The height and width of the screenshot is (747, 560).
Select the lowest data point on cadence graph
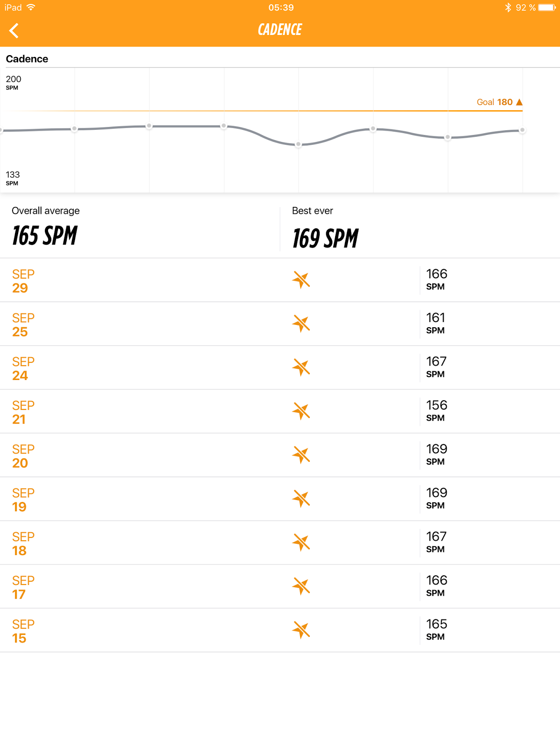click(299, 144)
